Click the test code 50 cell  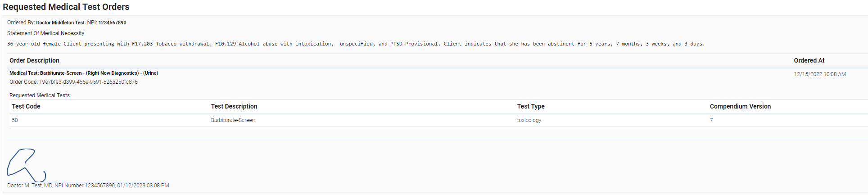click(15, 120)
